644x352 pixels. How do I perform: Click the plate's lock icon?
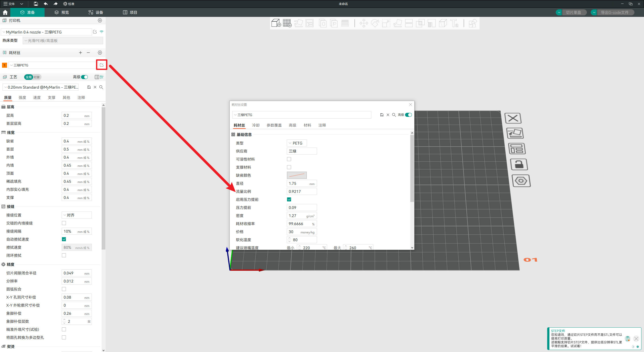pyautogui.click(x=519, y=164)
